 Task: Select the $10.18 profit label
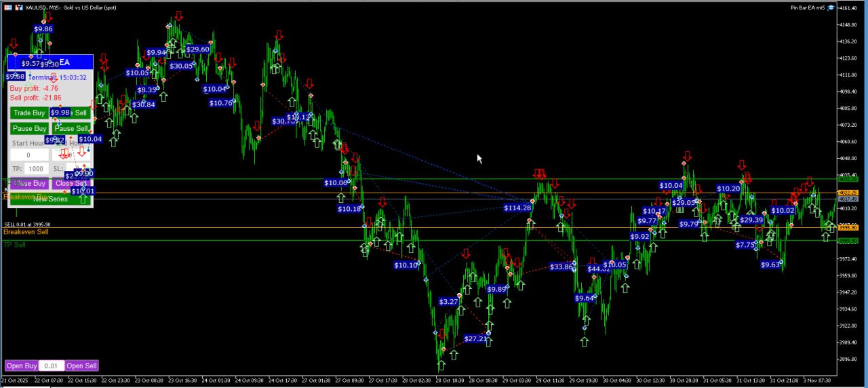tap(350, 209)
